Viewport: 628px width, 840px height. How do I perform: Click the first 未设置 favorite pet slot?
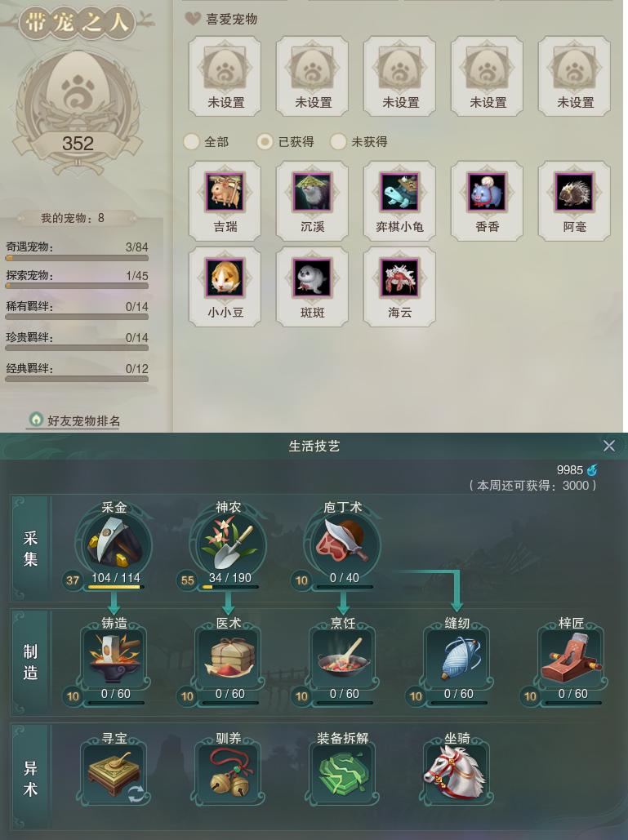[x=225, y=76]
